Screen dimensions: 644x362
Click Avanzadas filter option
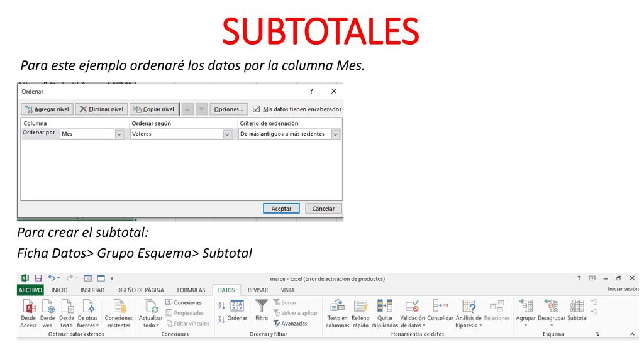click(x=290, y=324)
